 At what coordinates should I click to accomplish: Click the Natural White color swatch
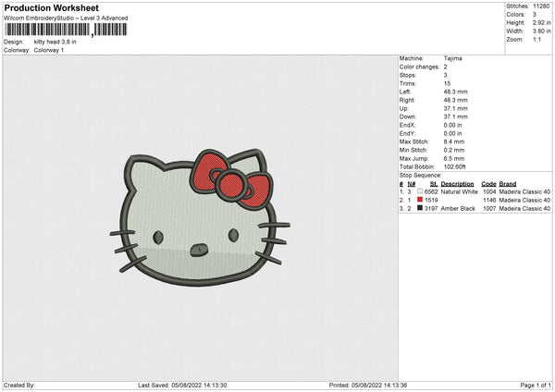(x=420, y=191)
